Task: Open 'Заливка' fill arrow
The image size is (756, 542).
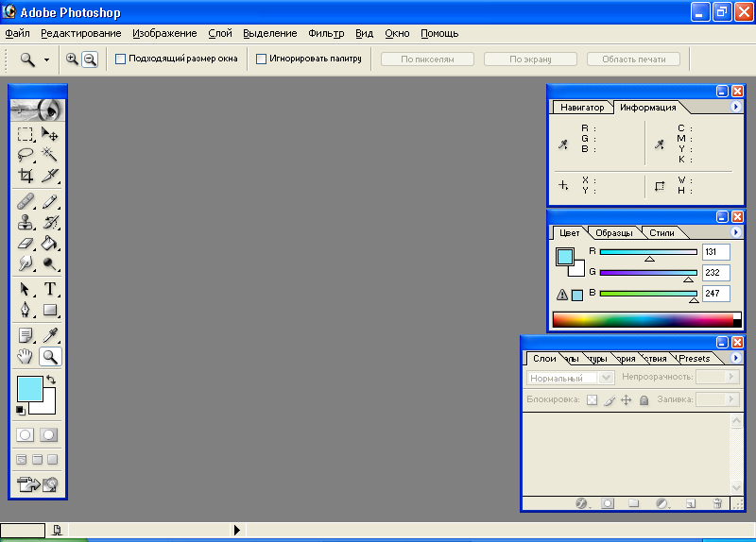Action: click(731, 398)
